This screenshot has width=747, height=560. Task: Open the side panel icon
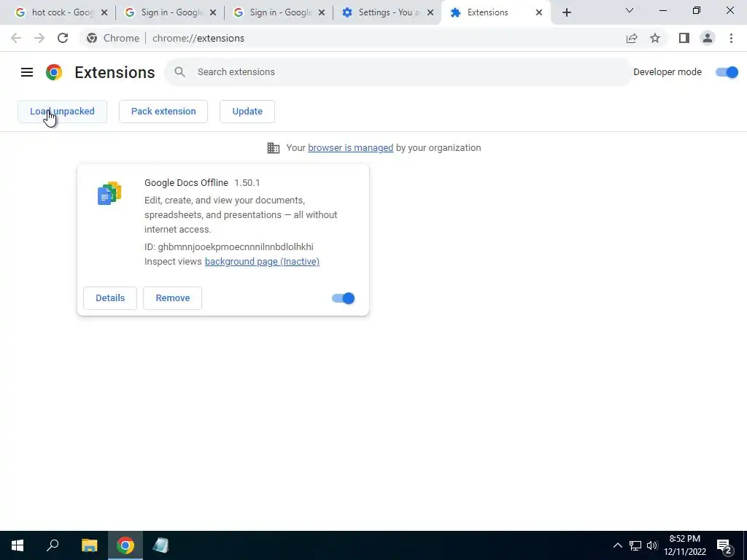(684, 38)
